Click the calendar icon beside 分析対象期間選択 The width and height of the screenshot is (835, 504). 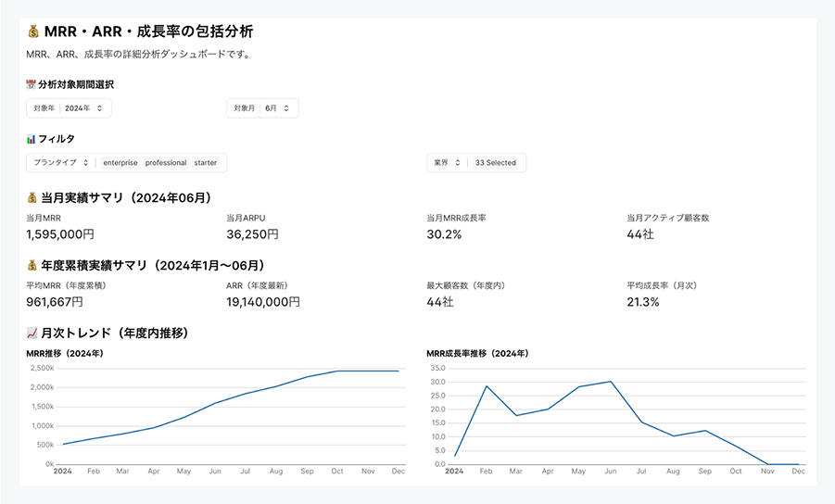[x=31, y=84]
